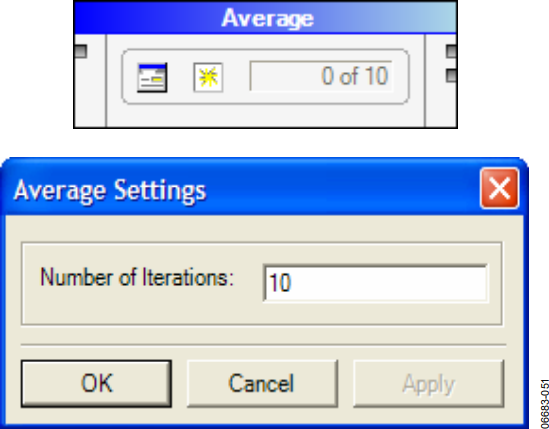Click the 'Number of Iterations:' label
Image resolution: width=549 pixels, height=429 pixels.
point(137,277)
